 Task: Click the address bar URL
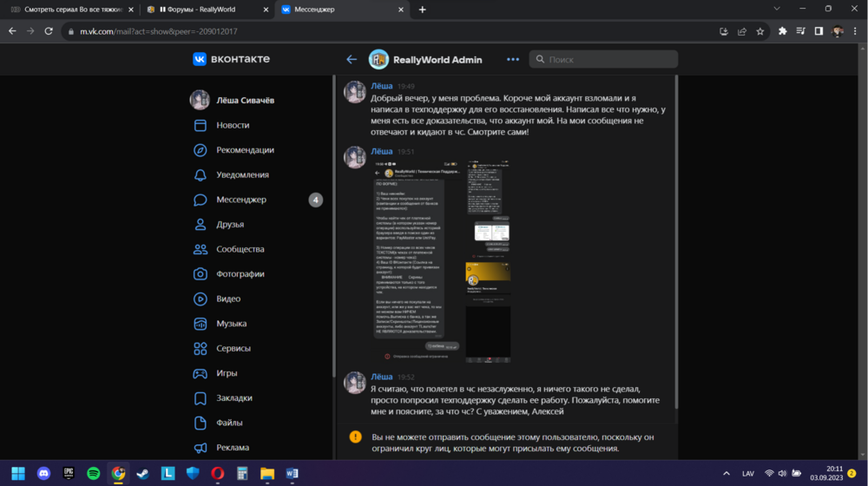coord(158,31)
